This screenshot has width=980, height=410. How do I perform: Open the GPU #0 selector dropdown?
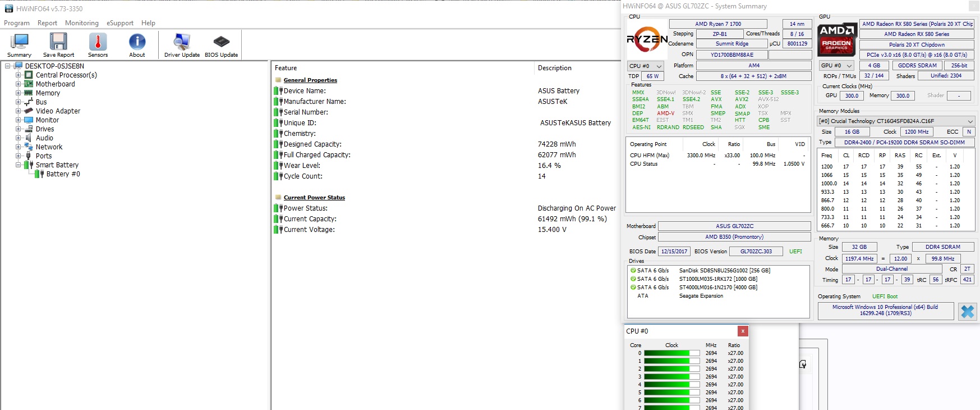[836, 65]
